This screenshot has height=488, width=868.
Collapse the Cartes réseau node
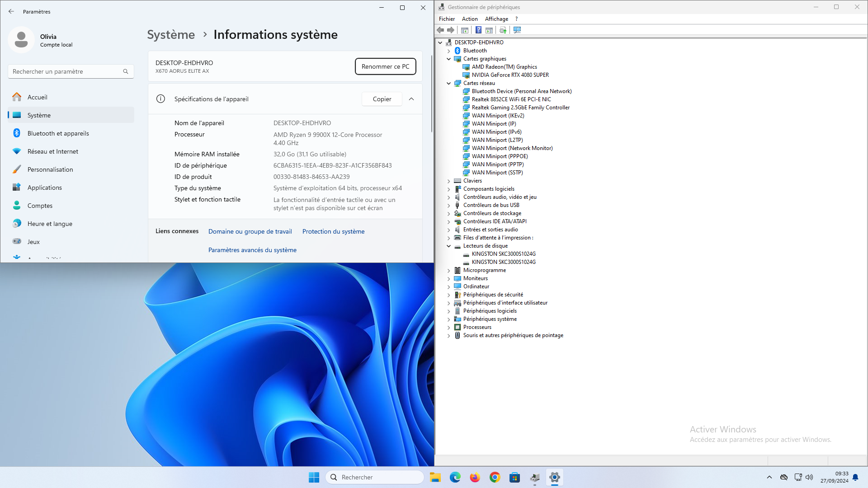[x=449, y=83]
